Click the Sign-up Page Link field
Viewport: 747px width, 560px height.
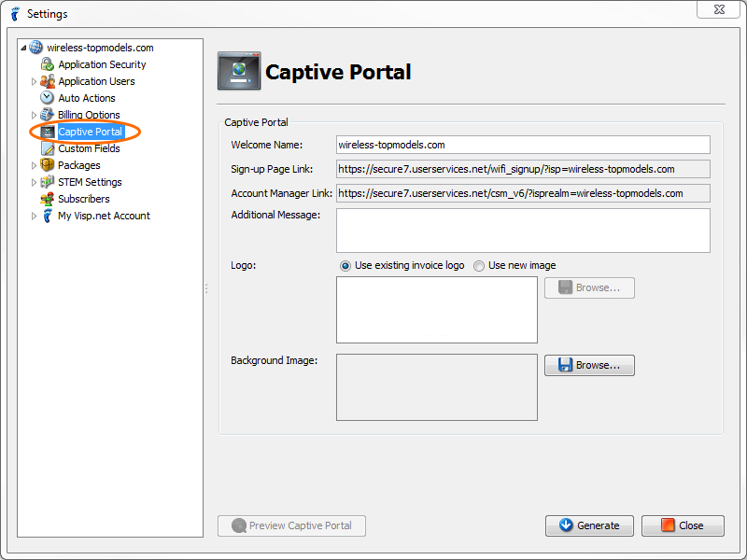523,169
